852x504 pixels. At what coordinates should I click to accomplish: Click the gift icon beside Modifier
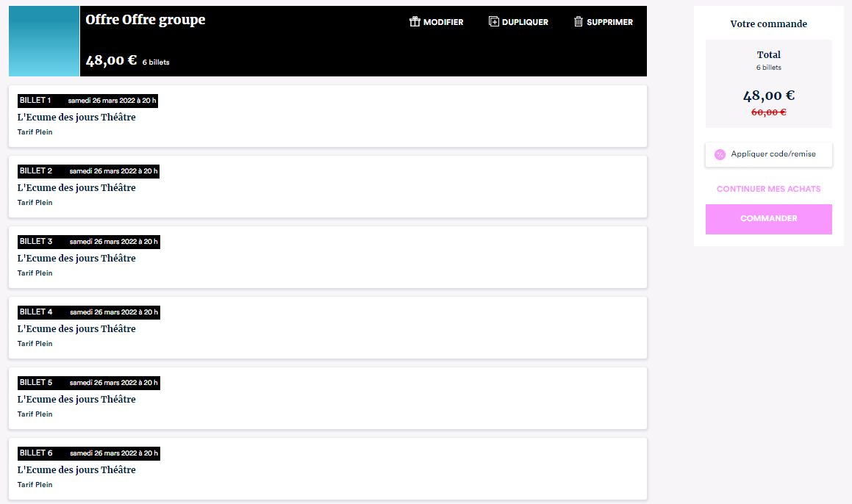pos(415,22)
